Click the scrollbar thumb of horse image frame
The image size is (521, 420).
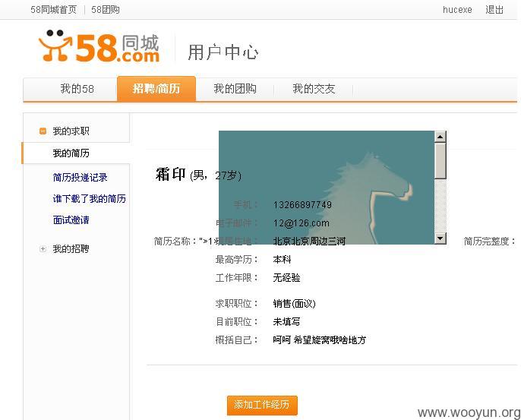click(x=440, y=161)
